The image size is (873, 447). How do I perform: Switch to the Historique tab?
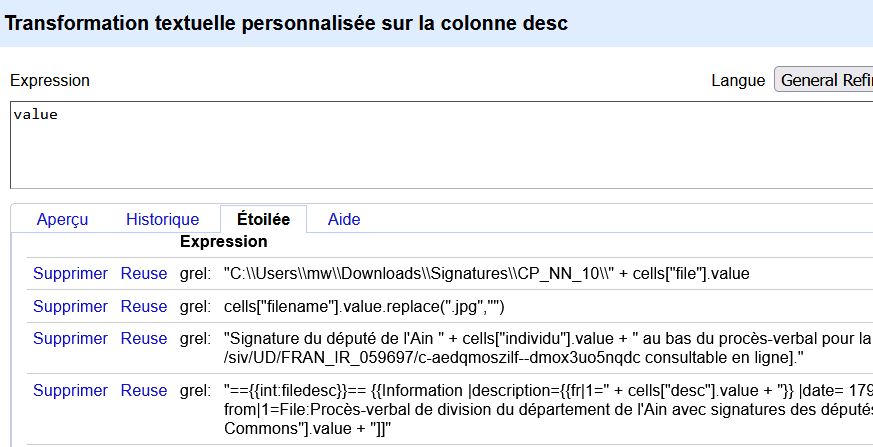[x=163, y=219]
